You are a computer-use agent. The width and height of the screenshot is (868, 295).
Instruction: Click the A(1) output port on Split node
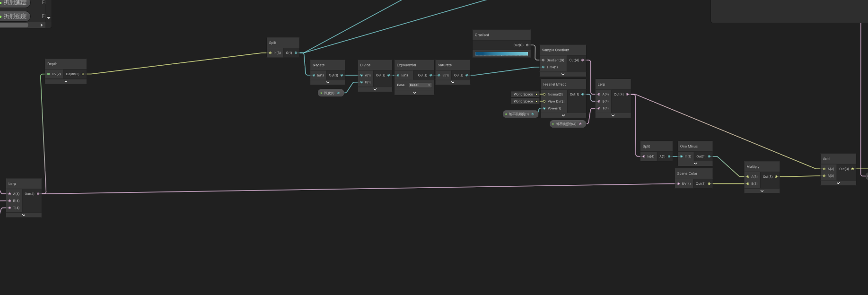669,156
